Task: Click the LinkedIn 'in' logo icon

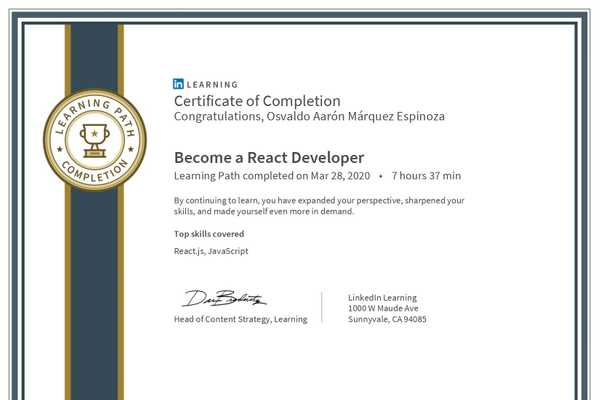Action: 178,84
